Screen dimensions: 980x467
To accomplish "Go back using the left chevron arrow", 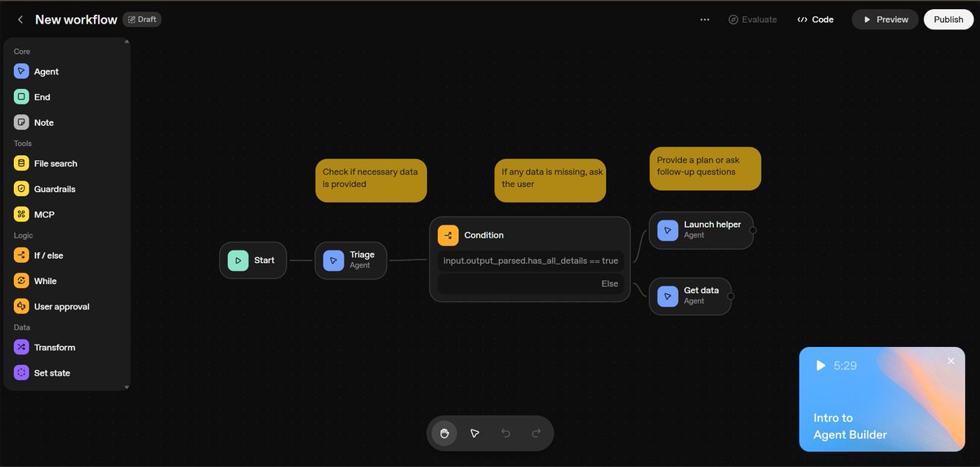I will tap(20, 20).
